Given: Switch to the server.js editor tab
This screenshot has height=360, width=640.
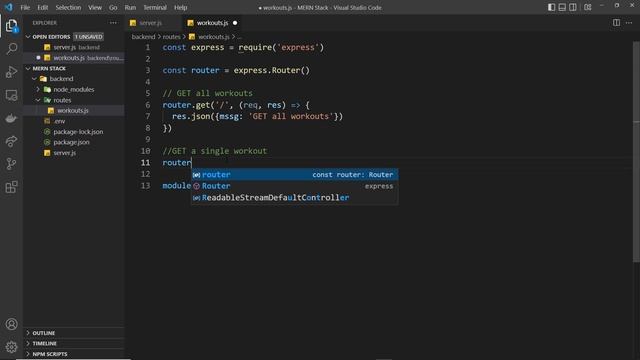Looking at the screenshot, I should (x=151, y=23).
